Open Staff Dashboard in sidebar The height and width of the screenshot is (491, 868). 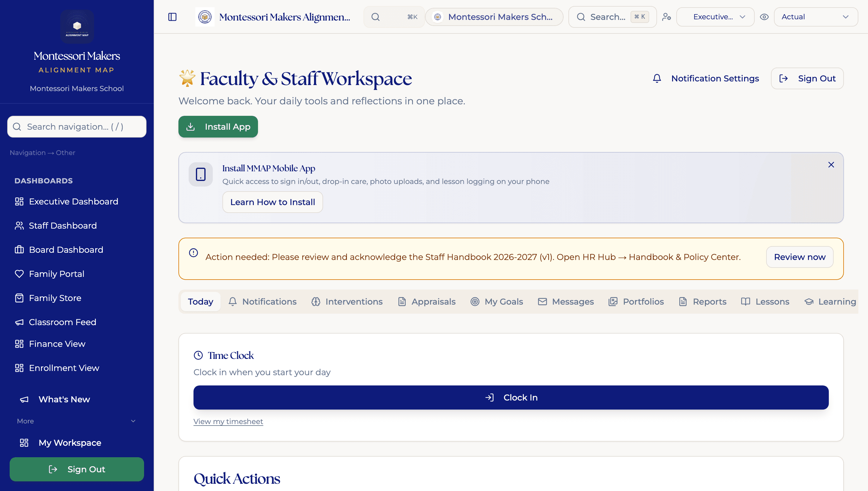click(77, 226)
